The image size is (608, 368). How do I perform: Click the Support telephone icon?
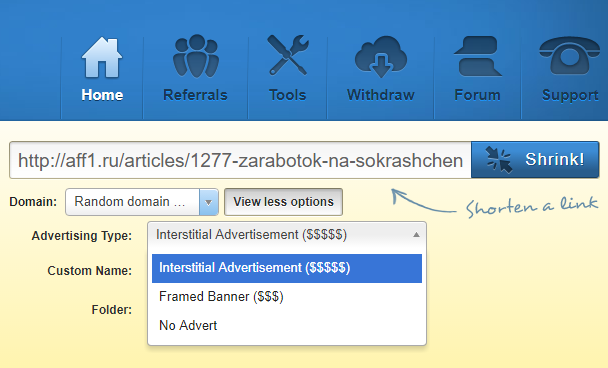[569, 56]
